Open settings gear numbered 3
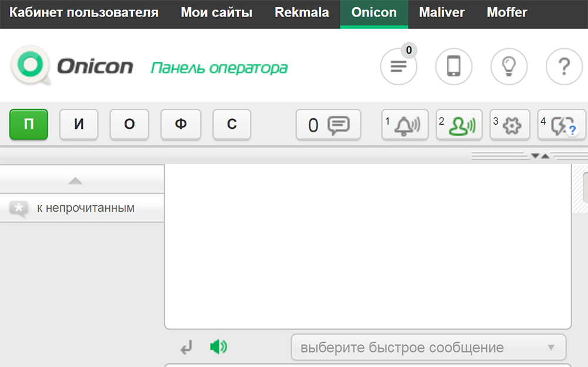 510,125
